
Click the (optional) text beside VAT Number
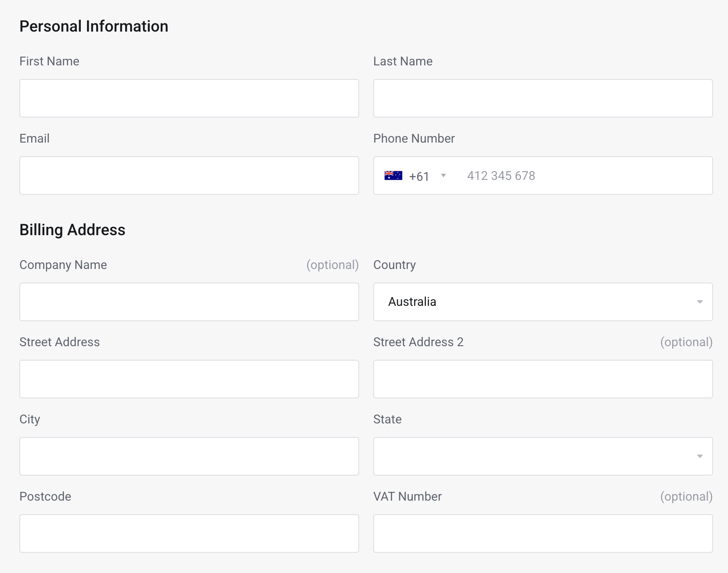[686, 497]
